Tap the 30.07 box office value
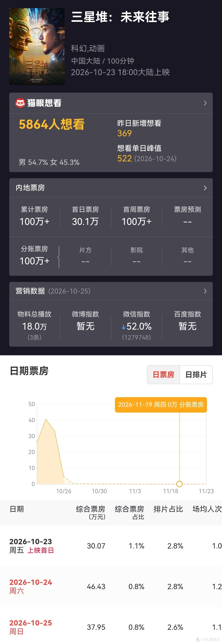The image size is (222, 644). (96, 546)
